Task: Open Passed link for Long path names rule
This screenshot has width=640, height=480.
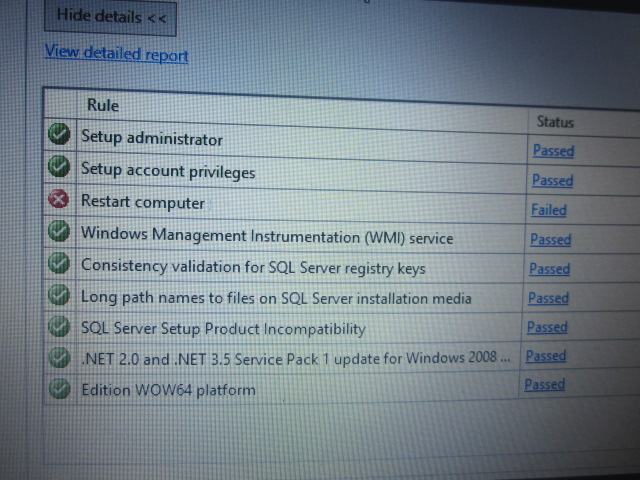Action: 549,298
